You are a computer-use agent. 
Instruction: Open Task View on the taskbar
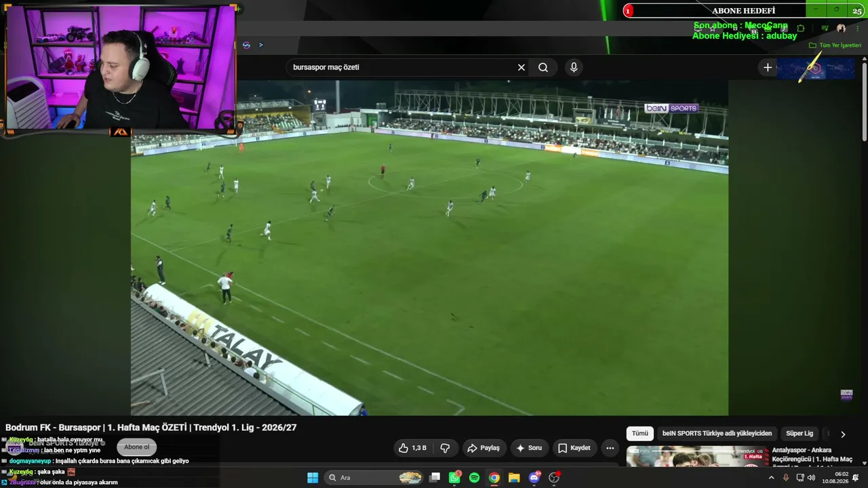point(435,478)
